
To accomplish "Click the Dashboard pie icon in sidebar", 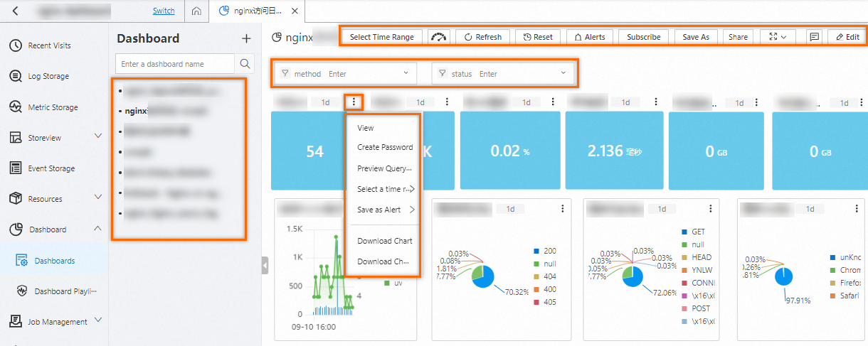I will tap(16, 229).
